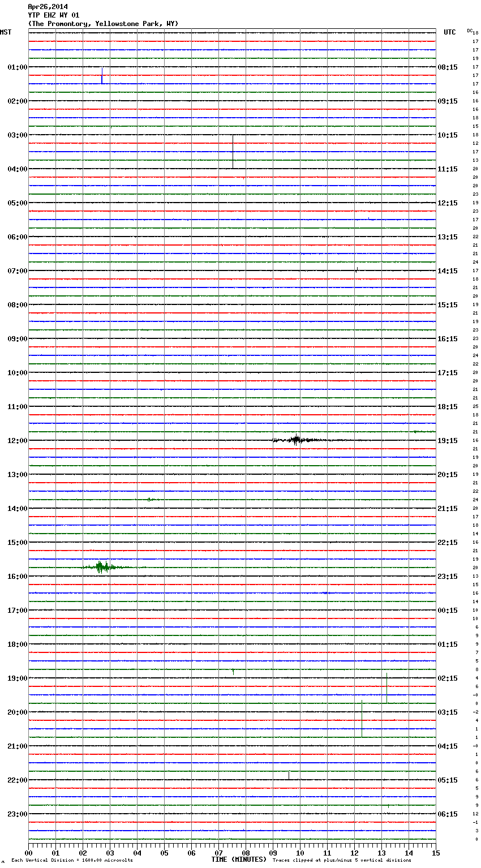Select the 10 minute tick label

point(300,853)
